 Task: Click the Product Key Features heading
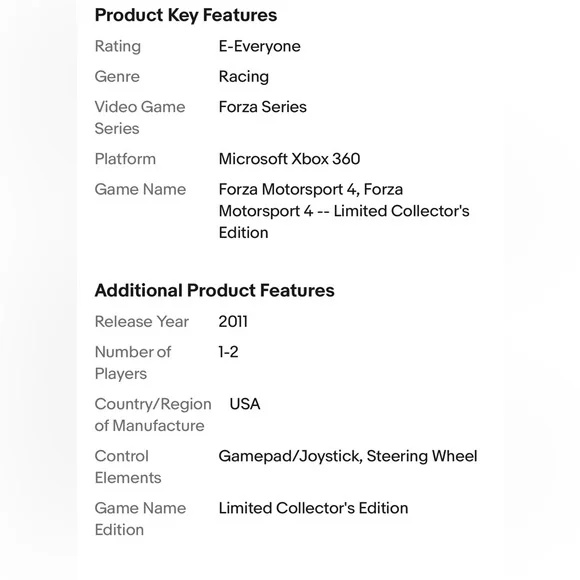click(x=186, y=16)
